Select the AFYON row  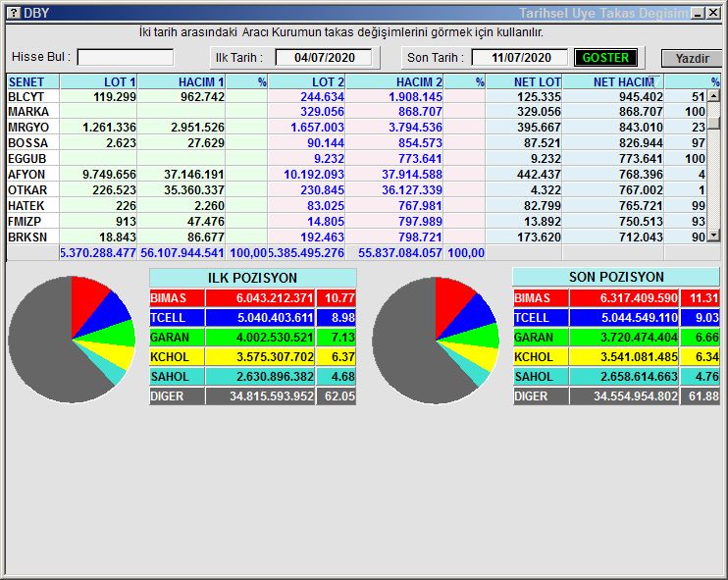coord(356,175)
